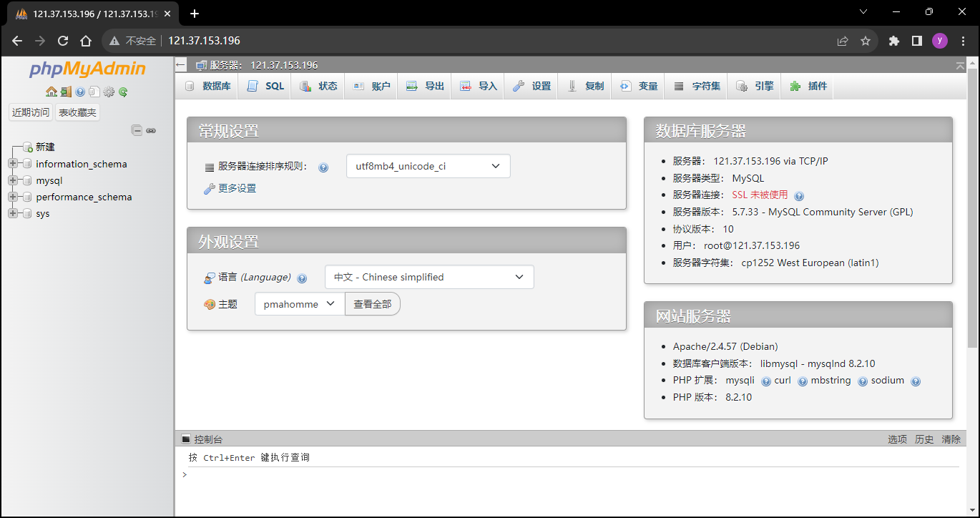Open the Chrome tab search chevron
Image resolution: width=980 pixels, height=518 pixels.
[863, 12]
